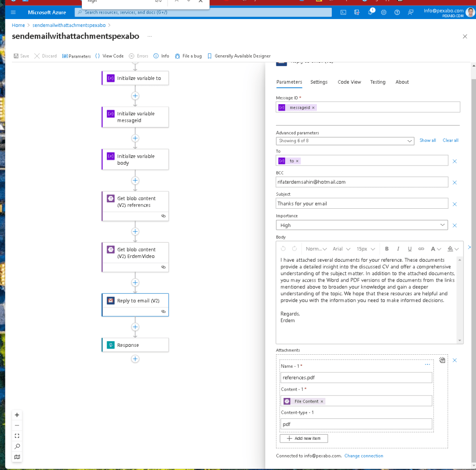This screenshot has height=470, width=476.
Task: Zoom out on the designer canvas
Action: point(17,425)
